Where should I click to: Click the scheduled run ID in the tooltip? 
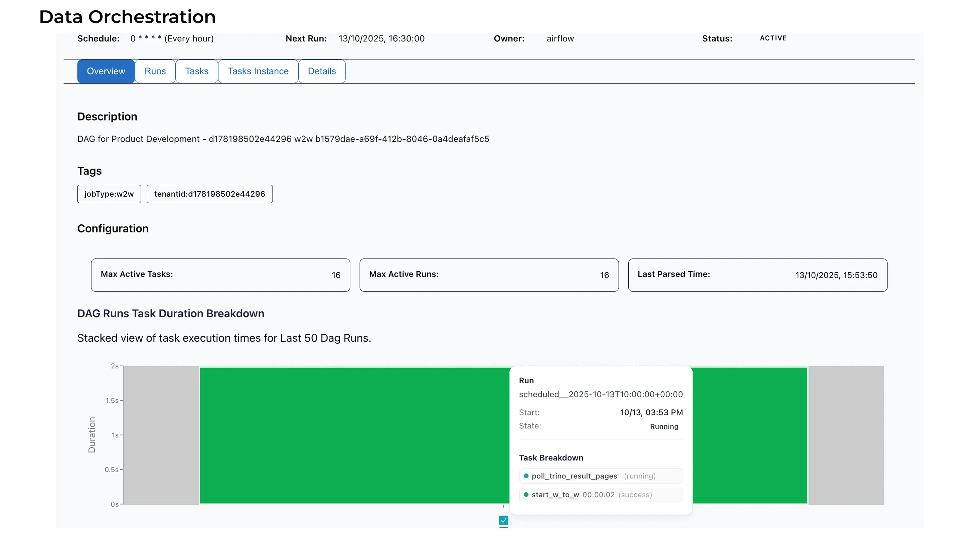[x=601, y=394]
